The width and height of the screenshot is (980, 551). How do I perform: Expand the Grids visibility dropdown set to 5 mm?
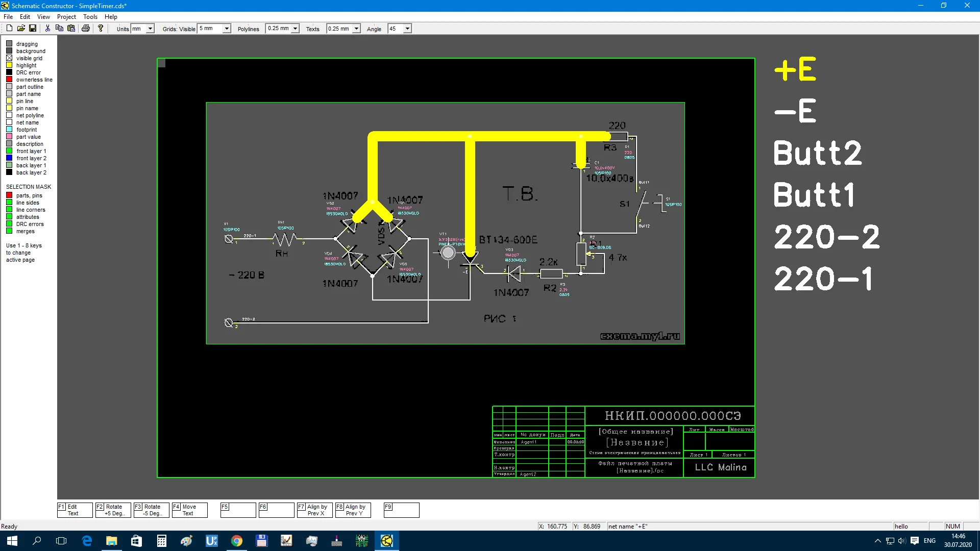point(228,29)
